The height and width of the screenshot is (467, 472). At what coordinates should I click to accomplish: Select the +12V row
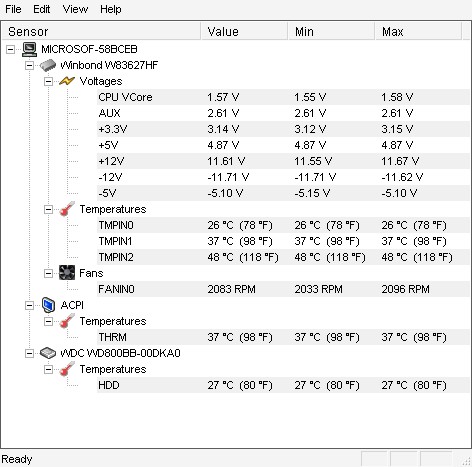point(283,161)
